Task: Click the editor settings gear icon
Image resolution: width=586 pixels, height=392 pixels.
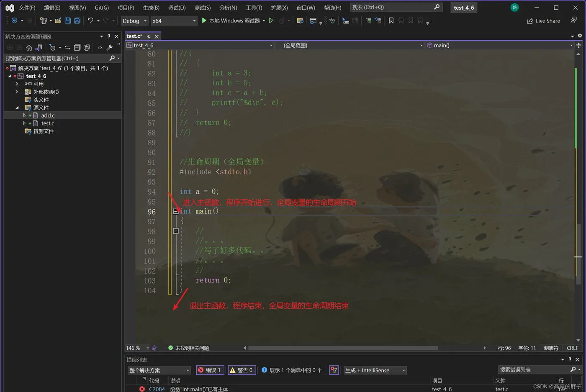Action: [580, 36]
